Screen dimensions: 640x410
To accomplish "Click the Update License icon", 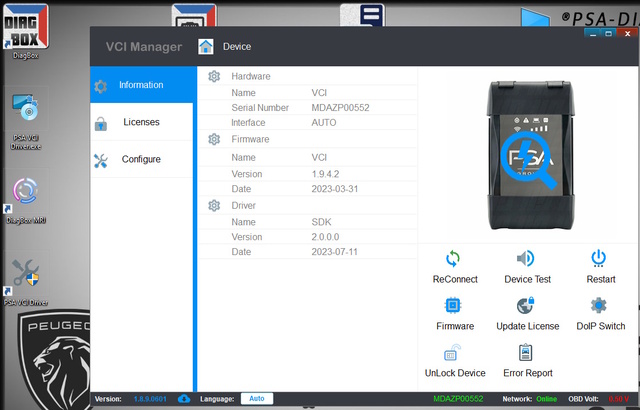I will coord(526,306).
